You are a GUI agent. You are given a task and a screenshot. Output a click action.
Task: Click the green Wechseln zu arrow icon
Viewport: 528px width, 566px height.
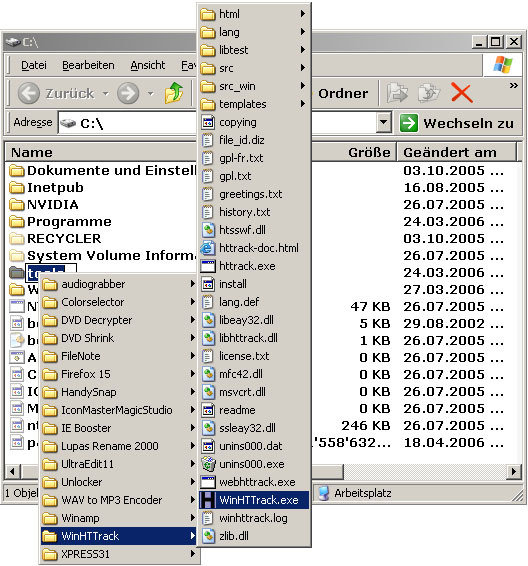409,123
